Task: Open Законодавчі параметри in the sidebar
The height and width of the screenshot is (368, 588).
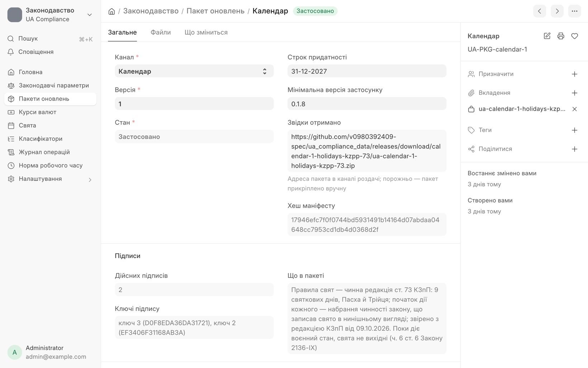Action: 50,85
